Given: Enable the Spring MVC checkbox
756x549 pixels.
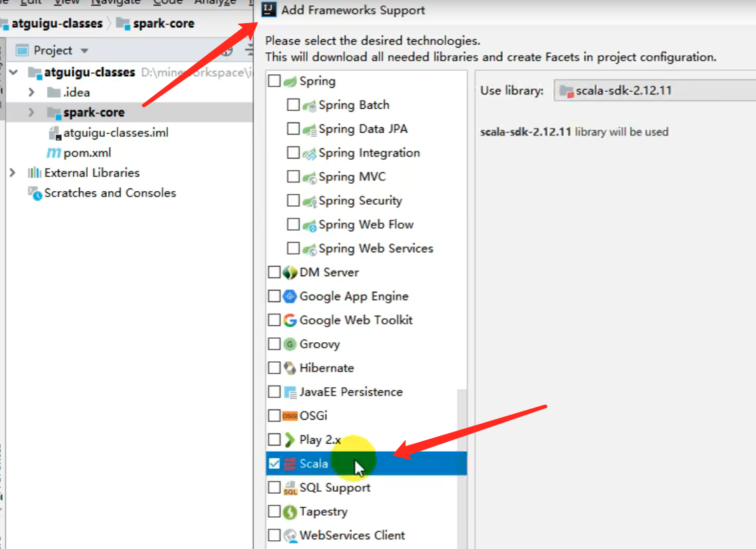Looking at the screenshot, I should [293, 176].
